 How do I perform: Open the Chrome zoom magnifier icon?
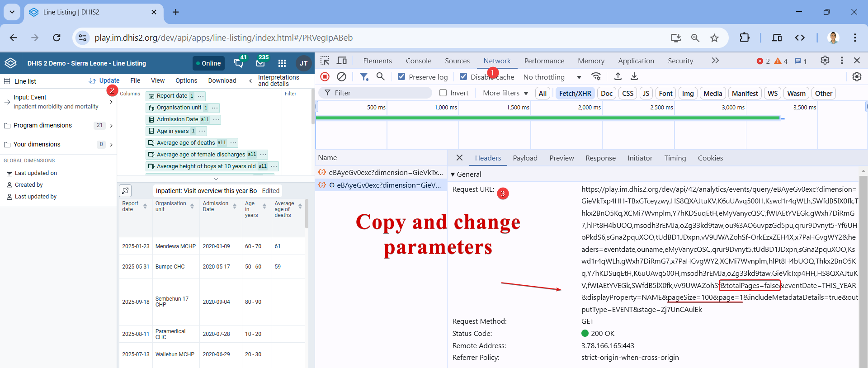[x=695, y=38]
